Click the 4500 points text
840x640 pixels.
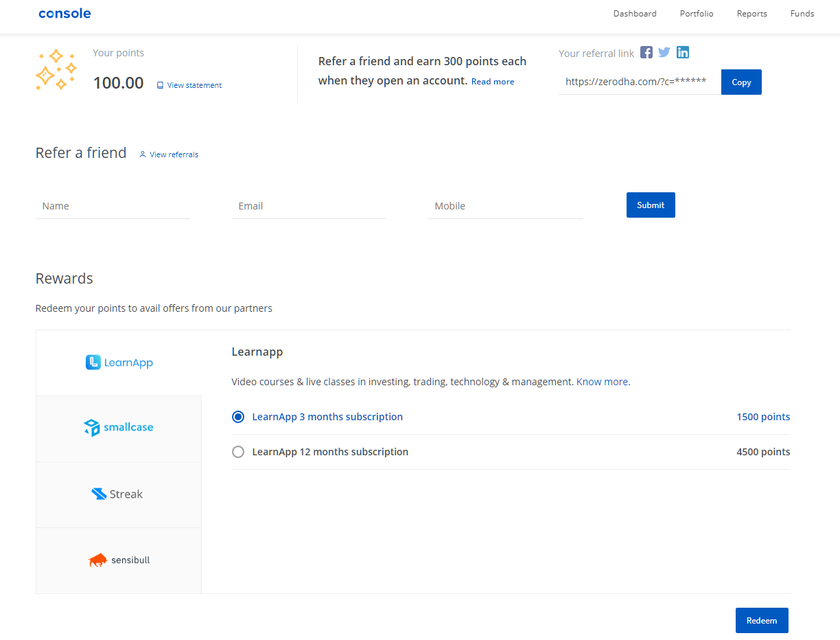763,452
